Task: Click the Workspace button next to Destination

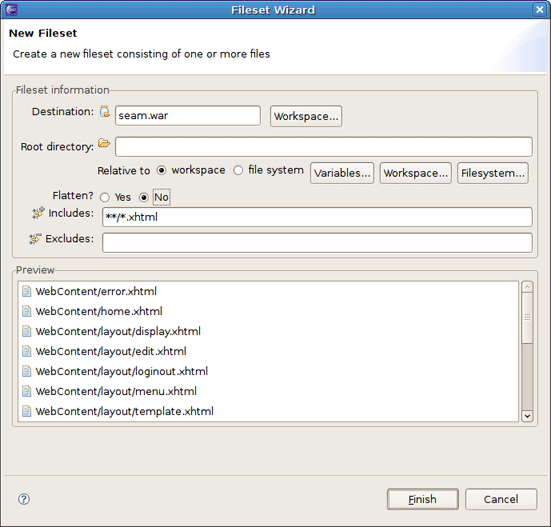Action: tap(306, 116)
